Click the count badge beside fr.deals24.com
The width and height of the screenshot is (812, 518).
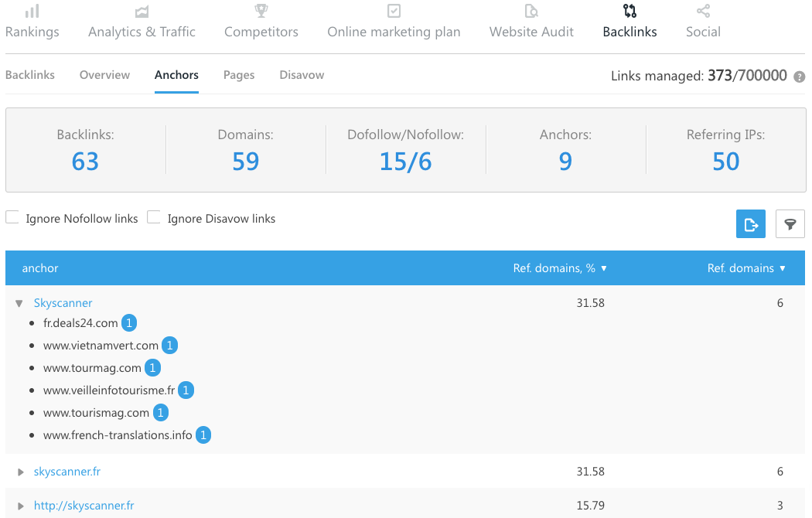click(129, 323)
